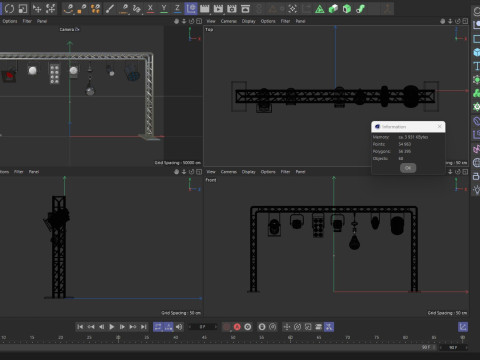Render to Picture Viewer play-clapper icon

click(218, 9)
